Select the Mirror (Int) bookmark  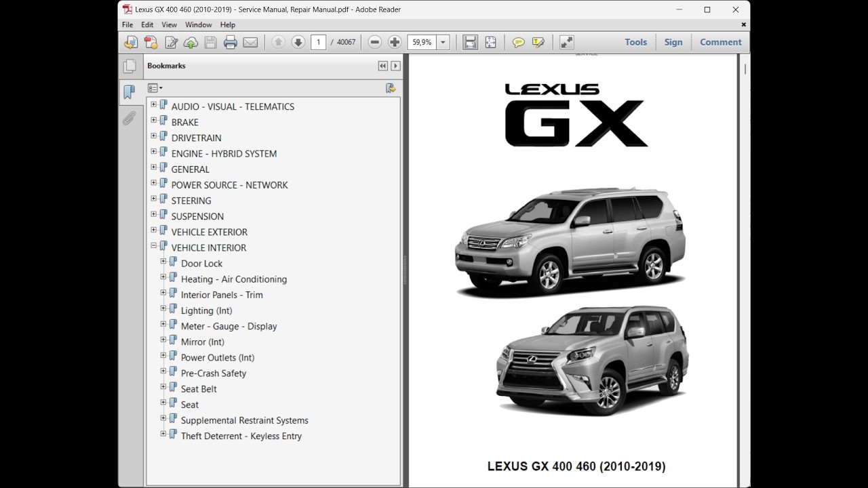[x=202, y=342]
